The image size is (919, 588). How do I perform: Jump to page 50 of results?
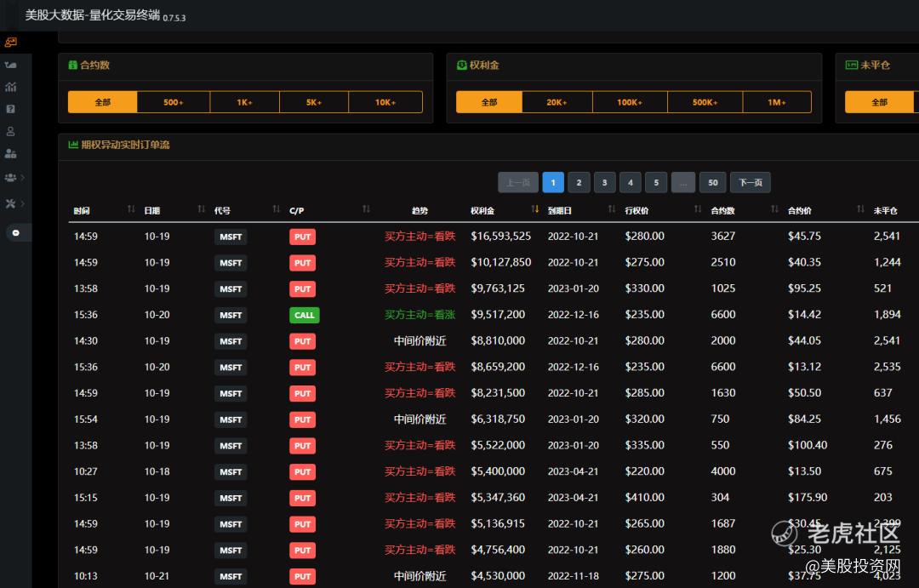tap(713, 182)
